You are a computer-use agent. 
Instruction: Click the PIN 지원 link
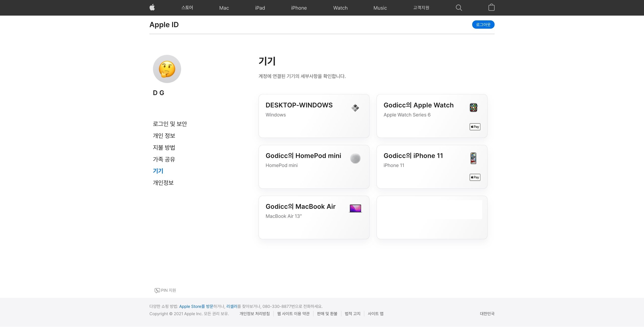[165, 290]
